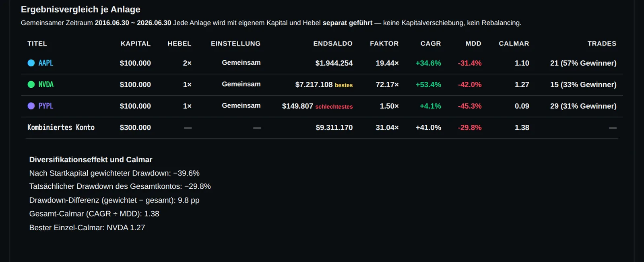
Task: Click the Tatsächlicher Drawdown des Gesamtkontos line
Action: coord(120,186)
